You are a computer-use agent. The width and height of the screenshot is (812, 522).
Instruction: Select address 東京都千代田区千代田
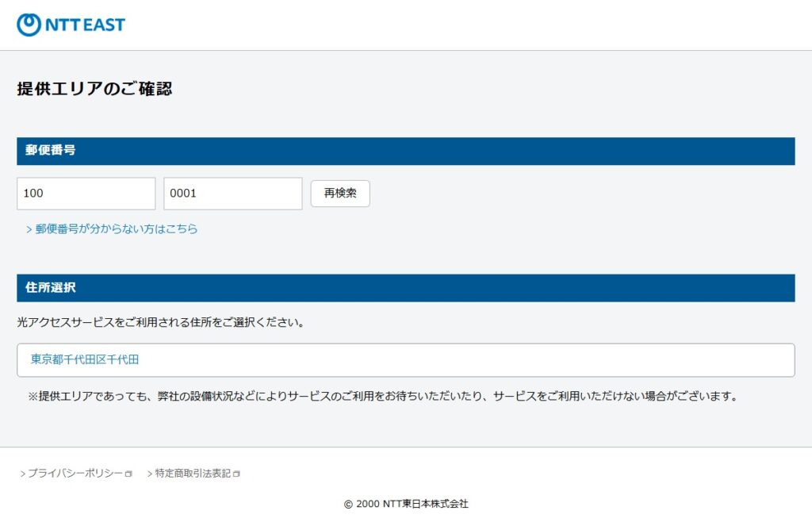(x=405, y=360)
